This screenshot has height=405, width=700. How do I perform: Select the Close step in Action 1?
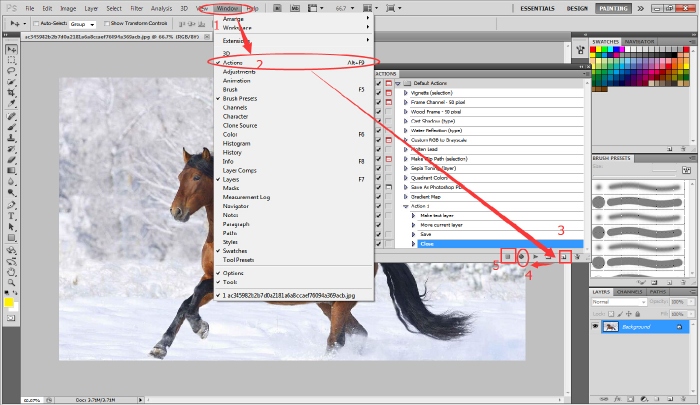point(427,244)
